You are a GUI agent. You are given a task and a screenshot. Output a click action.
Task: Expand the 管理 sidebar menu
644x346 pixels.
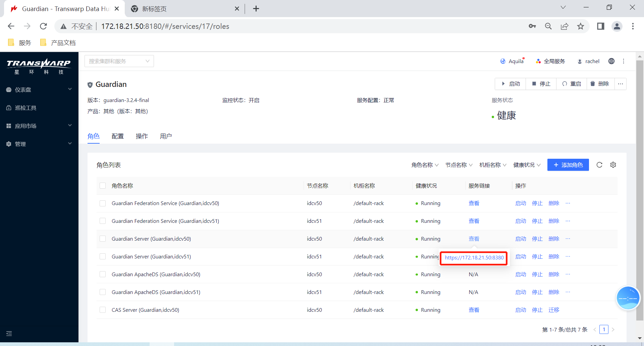[x=39, y=144]
